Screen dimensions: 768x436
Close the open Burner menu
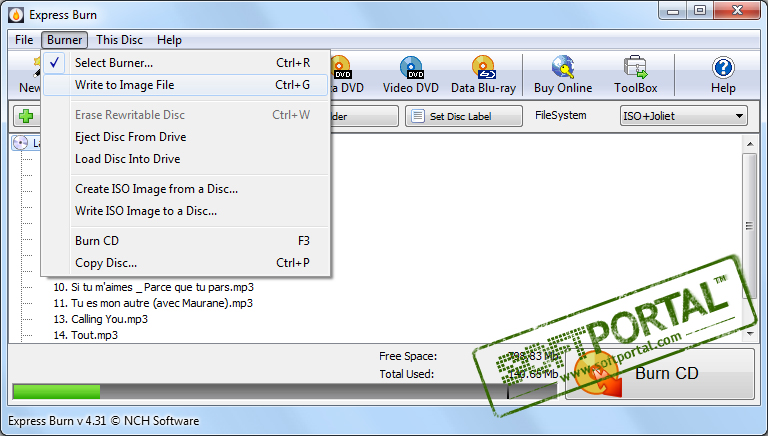click(x=64, y=40)
